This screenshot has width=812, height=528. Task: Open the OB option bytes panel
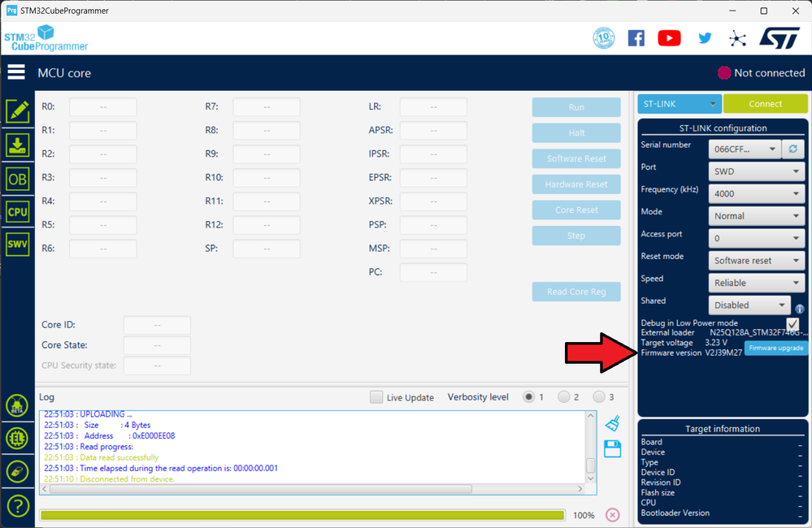click(18, 179)
